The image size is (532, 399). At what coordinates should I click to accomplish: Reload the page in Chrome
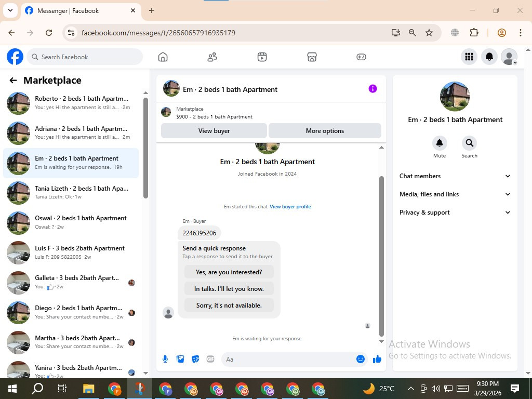[49, 33]
